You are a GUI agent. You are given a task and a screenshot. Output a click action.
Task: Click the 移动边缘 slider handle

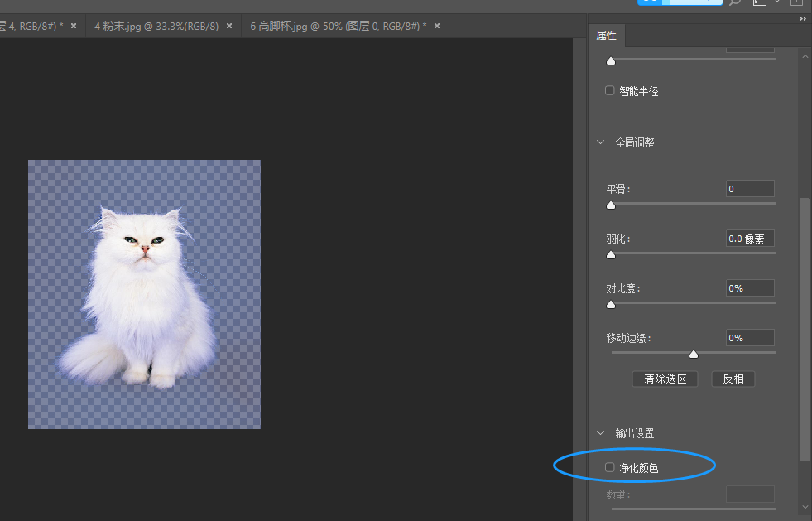[694, 355]
